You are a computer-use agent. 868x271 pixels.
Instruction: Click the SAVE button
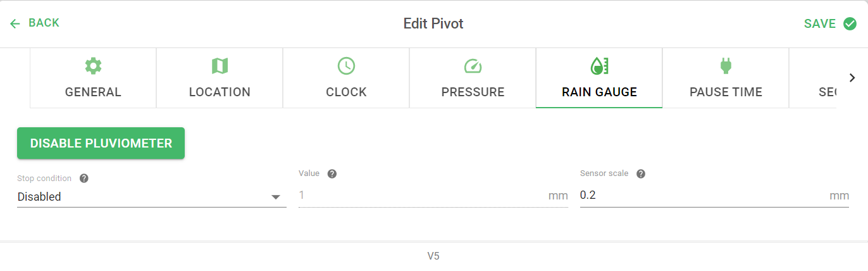(830, 23)
